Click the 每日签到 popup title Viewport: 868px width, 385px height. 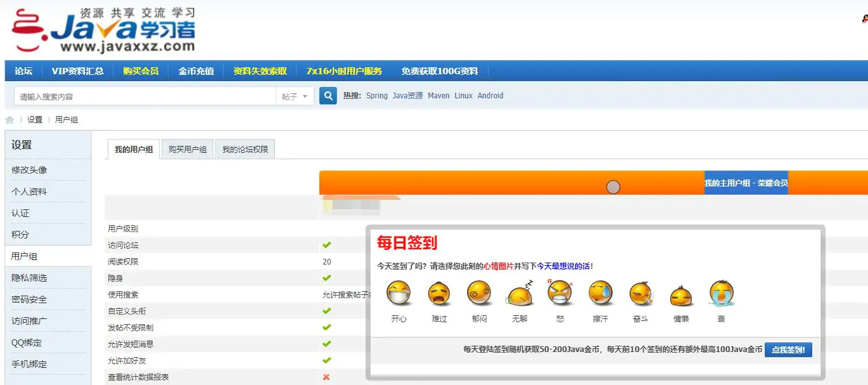[x=407, y=242]
